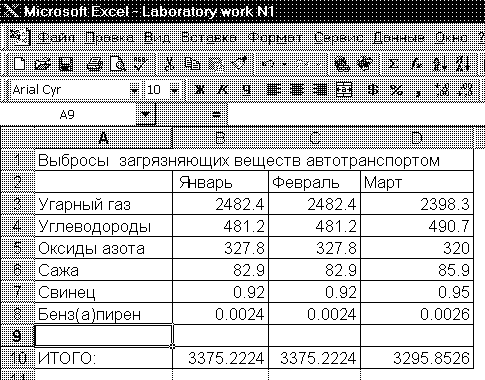
Task: Click Edit Formula equals button
Action: tap(216, 115)
